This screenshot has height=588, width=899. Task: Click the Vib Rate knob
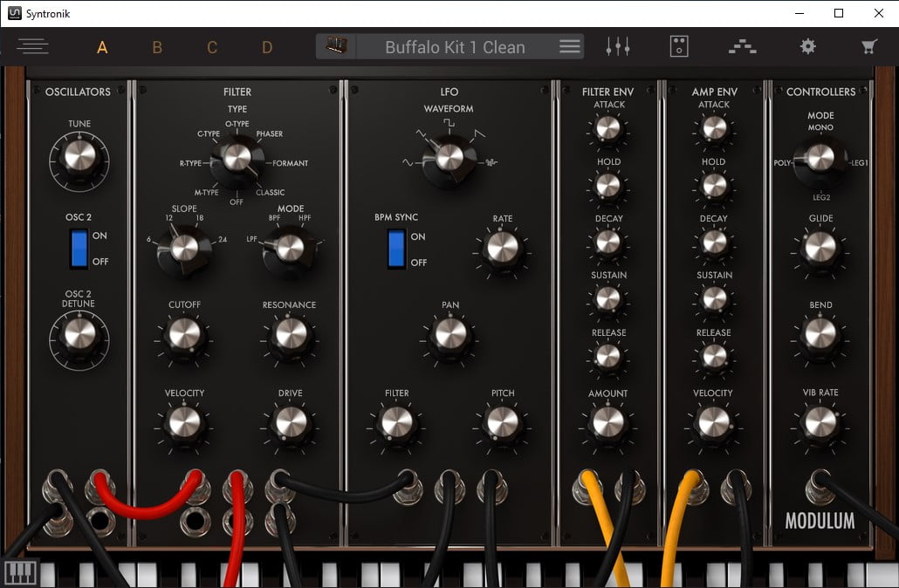(x=820, y=423)
